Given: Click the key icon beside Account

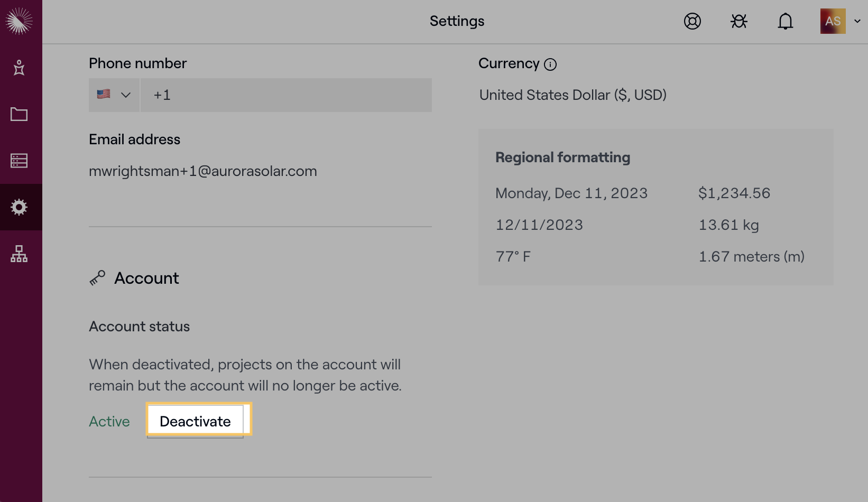Looking at the screenshot, I should (x=97, y=278).
